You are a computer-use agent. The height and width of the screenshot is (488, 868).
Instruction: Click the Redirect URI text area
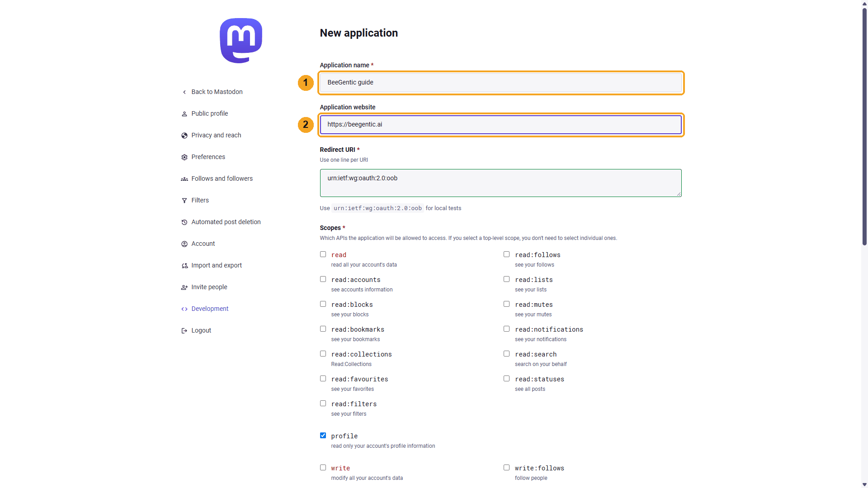pyautogui.click(x=501, y=183)
